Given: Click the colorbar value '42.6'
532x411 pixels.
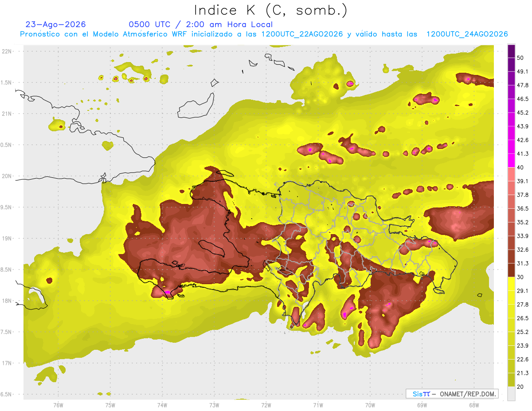Looking at the screenshot, I should 522,140.
